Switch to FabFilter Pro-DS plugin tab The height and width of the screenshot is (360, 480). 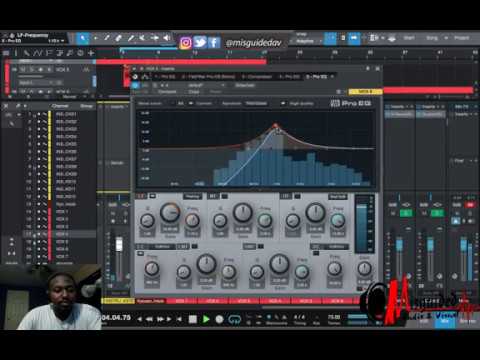click(x=208, y=77)
